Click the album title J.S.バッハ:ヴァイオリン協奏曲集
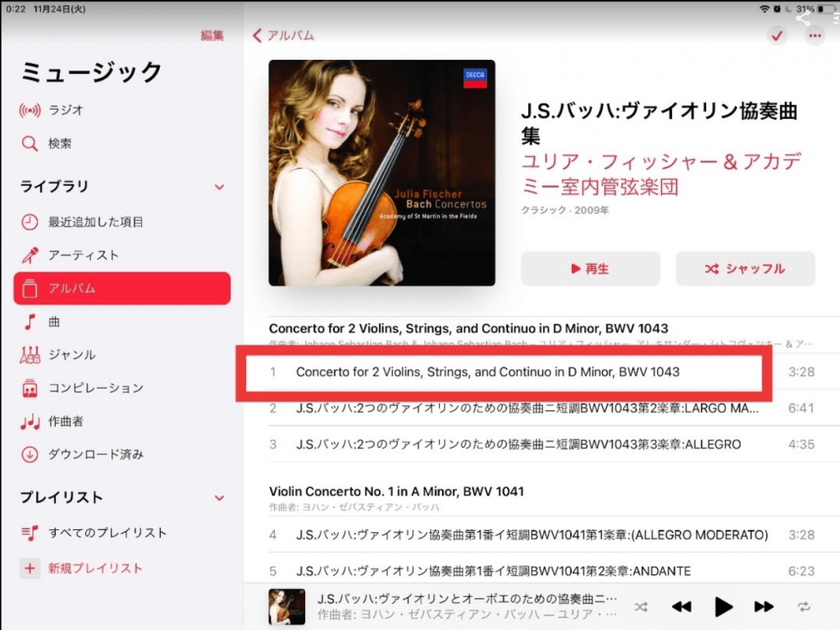This screenshot has width=840, height=630. [x=660, y=123]
